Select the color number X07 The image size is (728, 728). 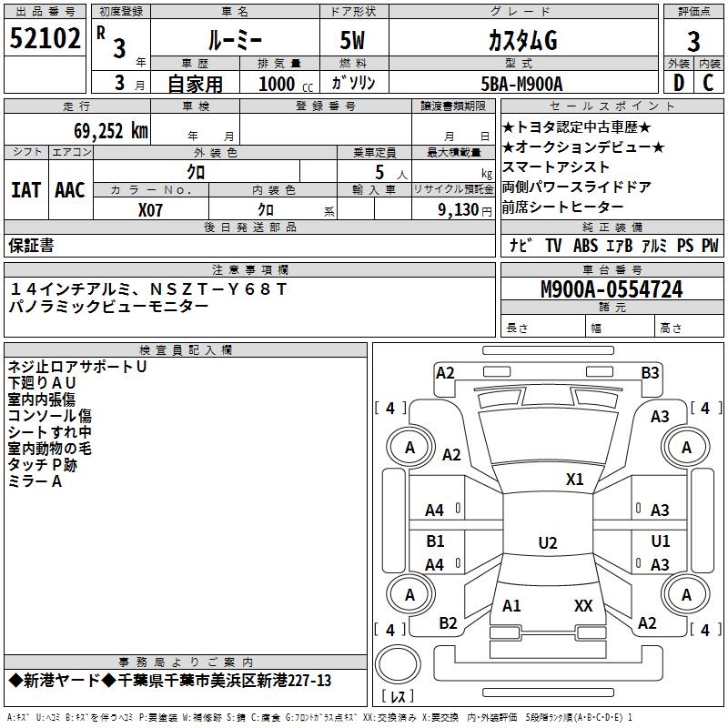click(150, 210)
